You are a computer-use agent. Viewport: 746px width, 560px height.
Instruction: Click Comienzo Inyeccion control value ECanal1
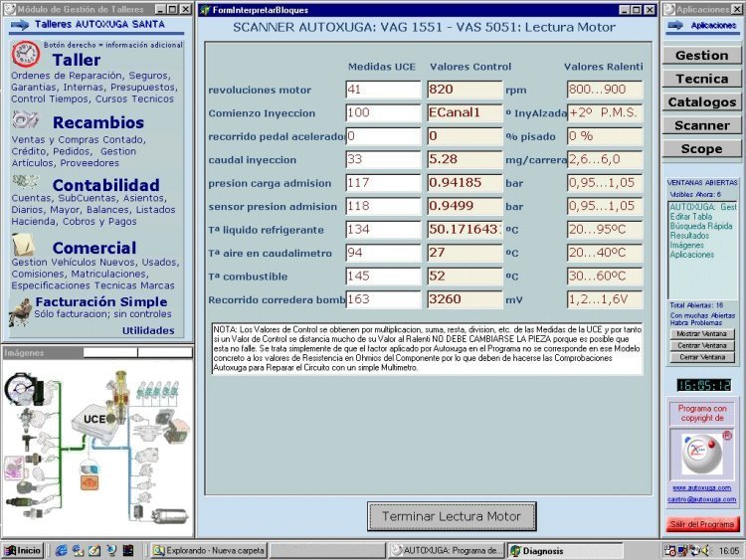(465, 112)
